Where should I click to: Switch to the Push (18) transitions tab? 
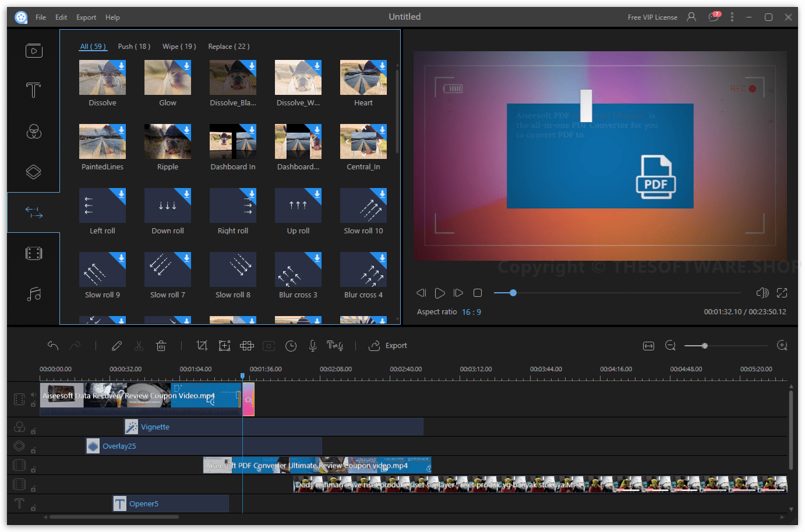coord(134,46)
